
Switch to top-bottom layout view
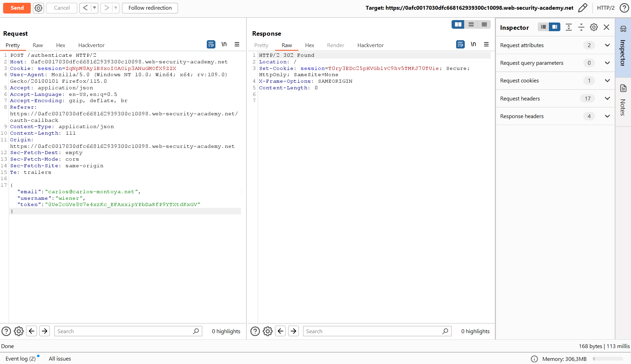click(471, 24)
